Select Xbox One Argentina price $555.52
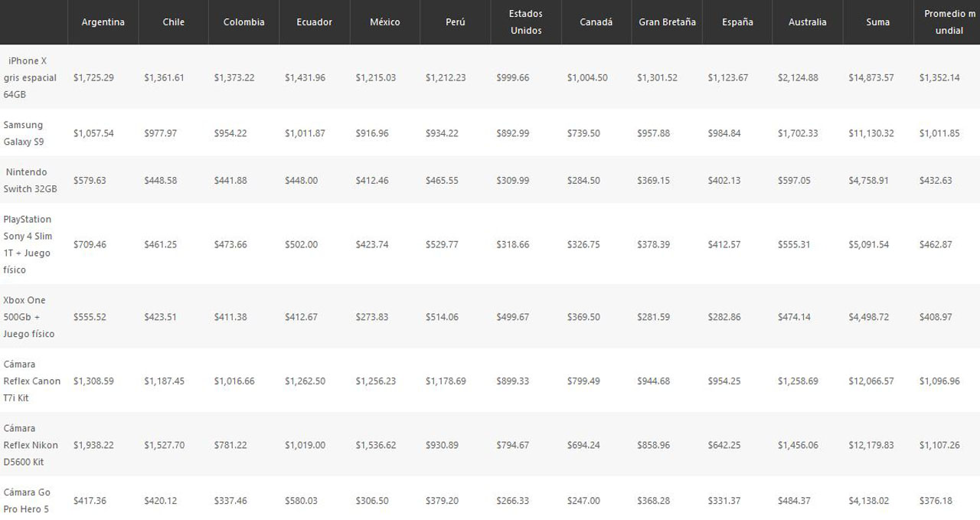This screenshot has width=980, height=520. click(x=90, y=317)
